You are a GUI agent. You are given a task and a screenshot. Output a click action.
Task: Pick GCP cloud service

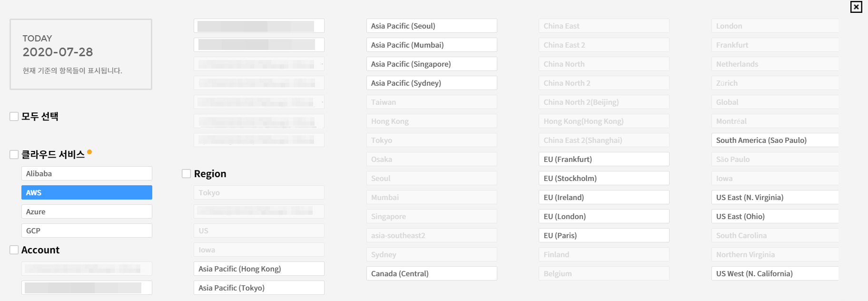(87, 231)
